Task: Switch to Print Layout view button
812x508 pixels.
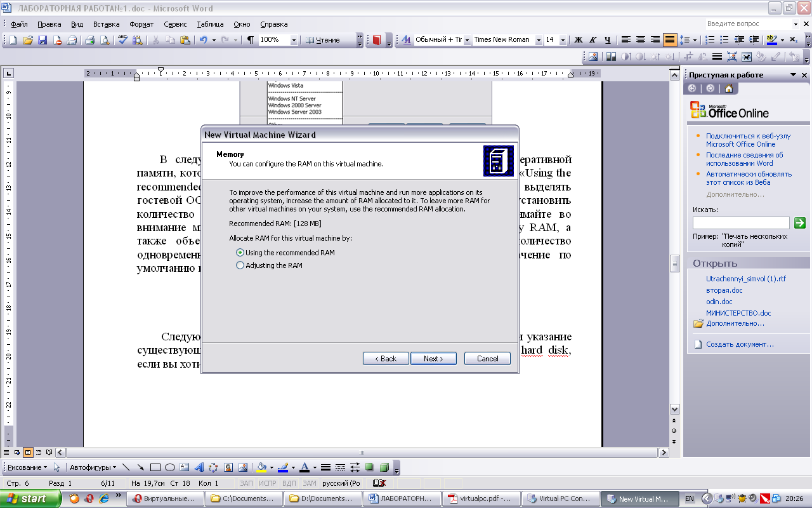Action: (27, 453)
